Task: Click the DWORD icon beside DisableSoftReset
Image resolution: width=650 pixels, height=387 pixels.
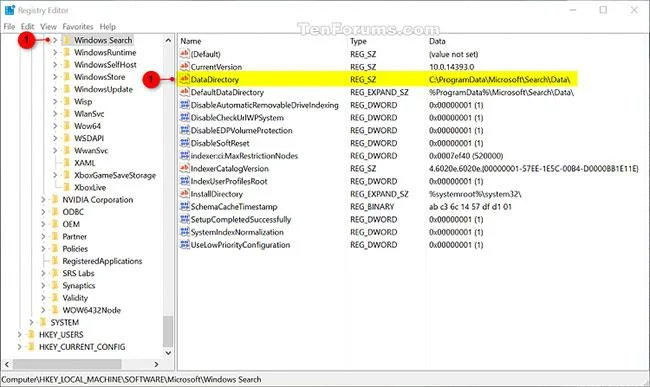Action: click(185, 143)
